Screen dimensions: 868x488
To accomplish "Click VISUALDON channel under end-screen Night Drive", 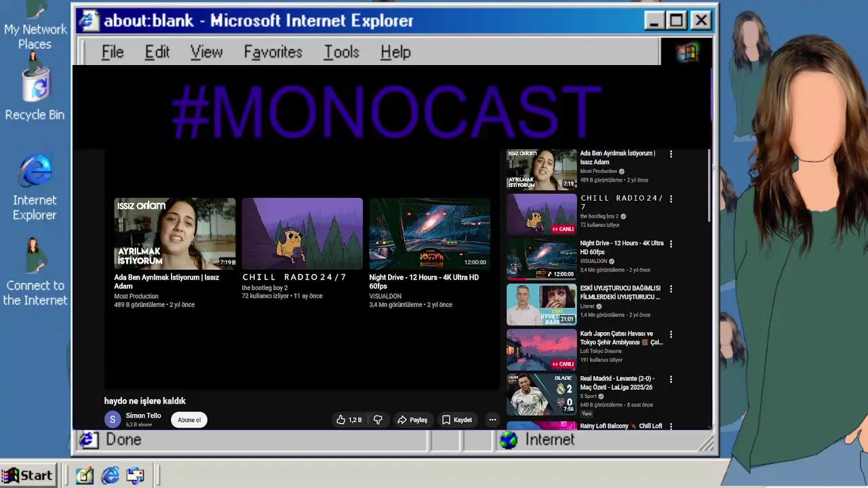I will pyautogui.click(x=385, y=296).
